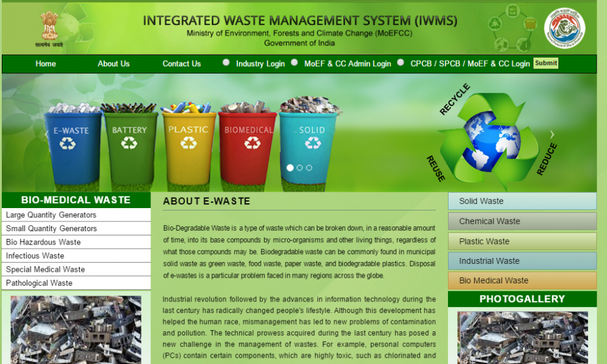Image resolution: width=607 pixels, height=364 pixels.
Task: Open the Large Quantity Generators link
Action: (51, 215)
